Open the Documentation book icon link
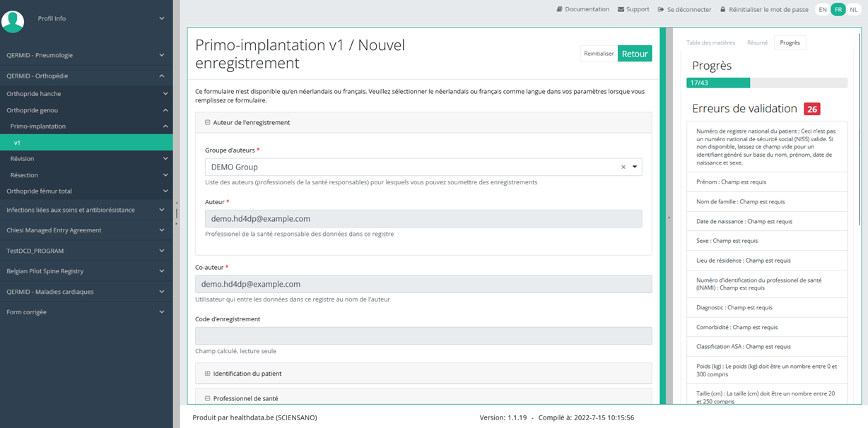This screenshot has height=428, width=868. [x=560, y=10]
